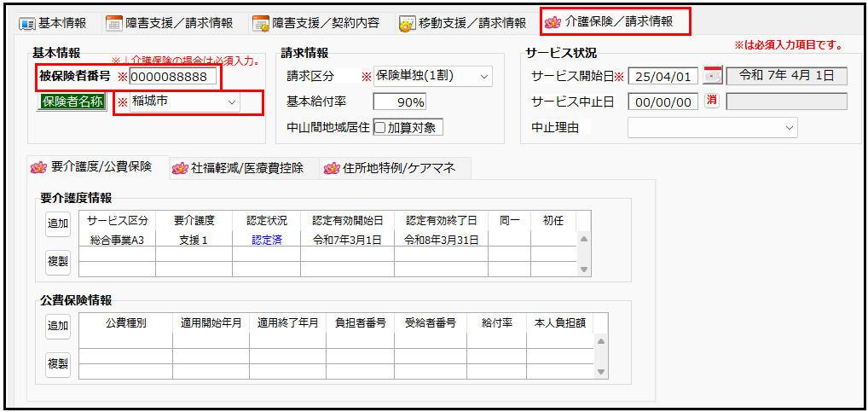Click the red 消 clear icon
The height and width of the screenshot is (412, 868).
pos(711,102)
